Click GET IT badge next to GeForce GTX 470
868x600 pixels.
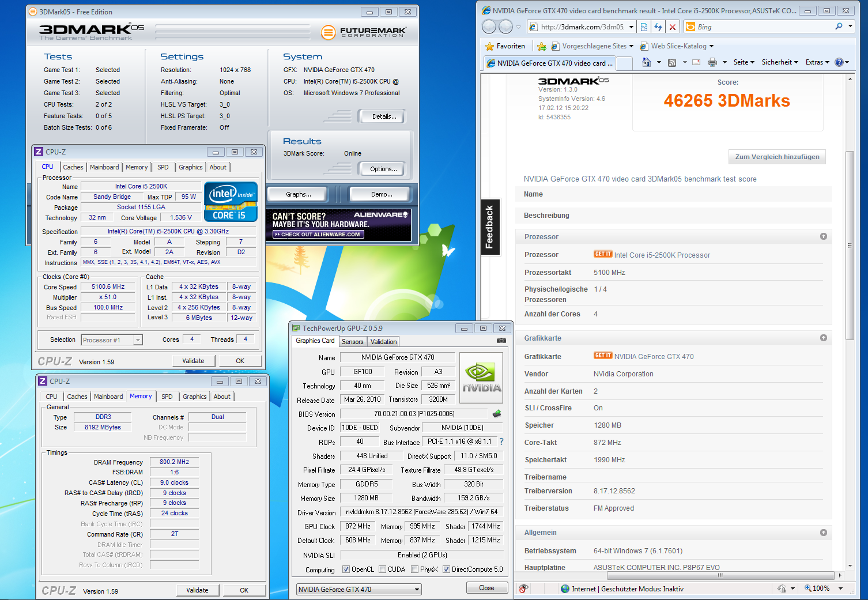tap(603, 356)
